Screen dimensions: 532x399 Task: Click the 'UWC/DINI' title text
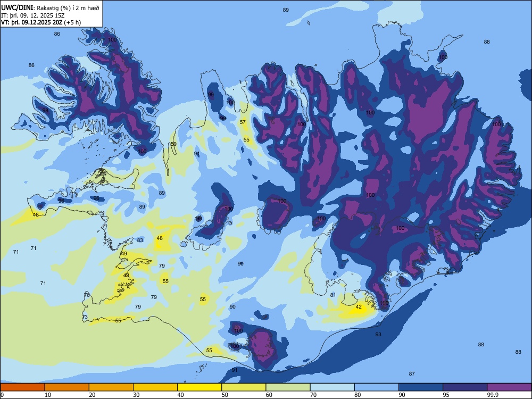coord(17,8)
